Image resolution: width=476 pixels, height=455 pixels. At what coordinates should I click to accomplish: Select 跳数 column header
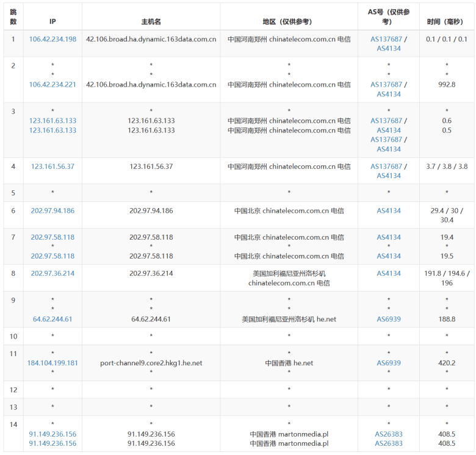coord(13,16)
